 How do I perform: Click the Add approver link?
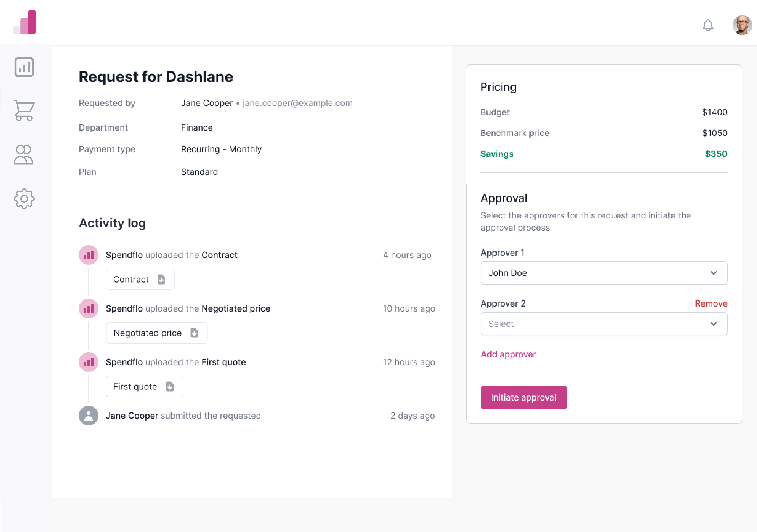click(x=508, y=354)
